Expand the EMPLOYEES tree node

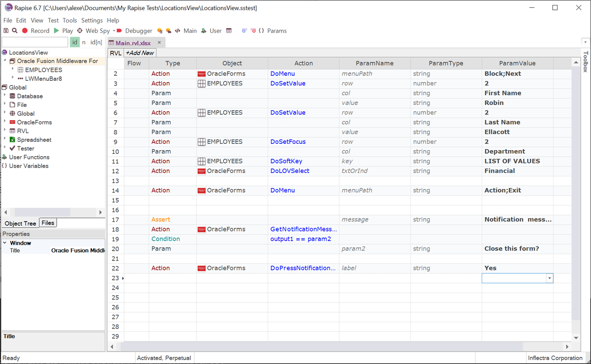point(13,69)
